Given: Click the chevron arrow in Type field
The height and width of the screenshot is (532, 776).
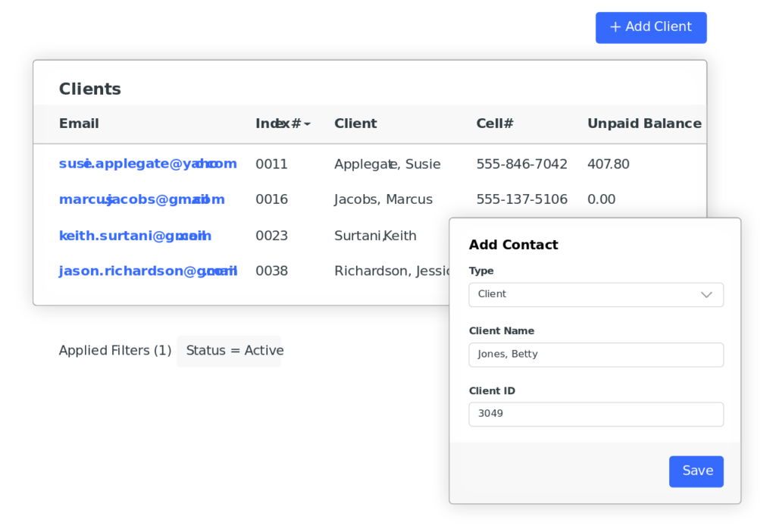Looking at the screenshot, I should pos(706,295).
